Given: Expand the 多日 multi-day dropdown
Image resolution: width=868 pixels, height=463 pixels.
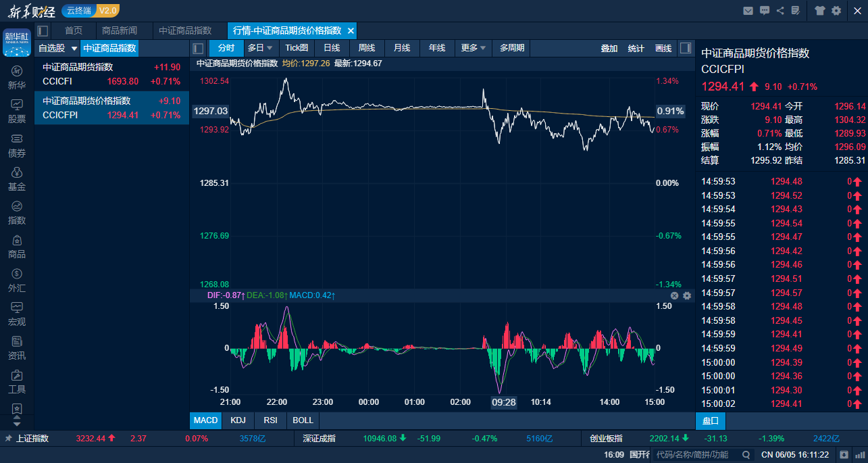Looking at the screenshot, I should click(270, 48).
